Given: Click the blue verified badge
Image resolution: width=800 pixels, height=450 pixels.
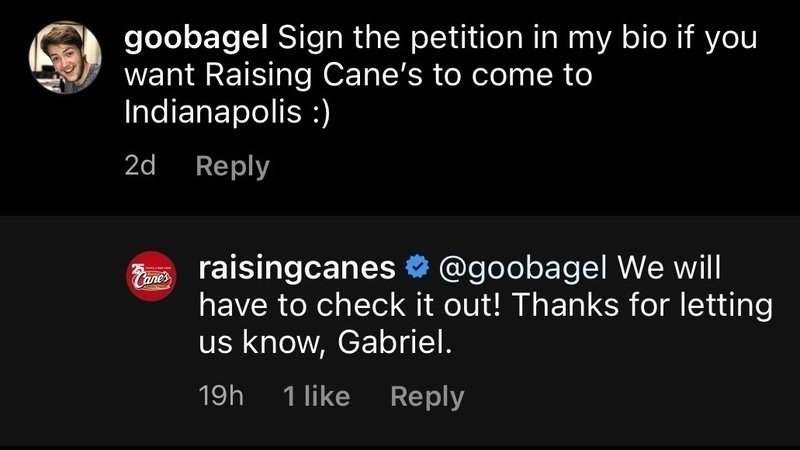Looking at the screenshot, I should (x=416, y=267).
